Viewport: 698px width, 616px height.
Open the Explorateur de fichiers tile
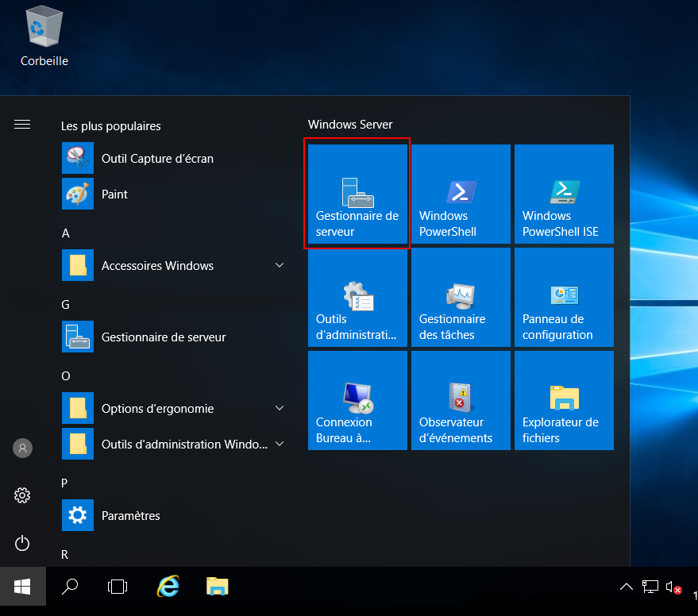coord(564,400)
